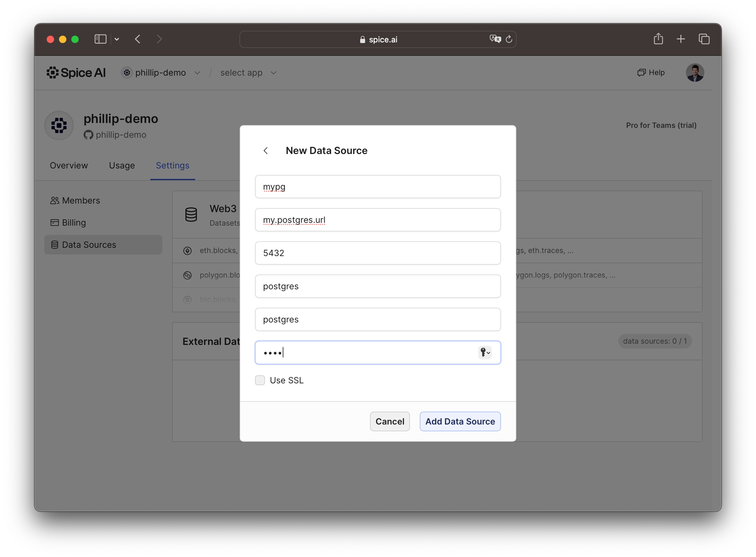
Task: Open the user profile avatar
Action: tap(694, 73)
